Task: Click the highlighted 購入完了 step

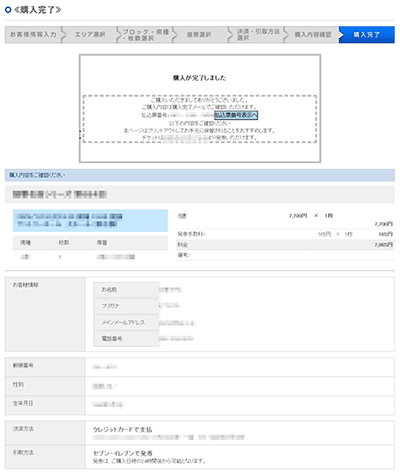Action: (367, 35)
